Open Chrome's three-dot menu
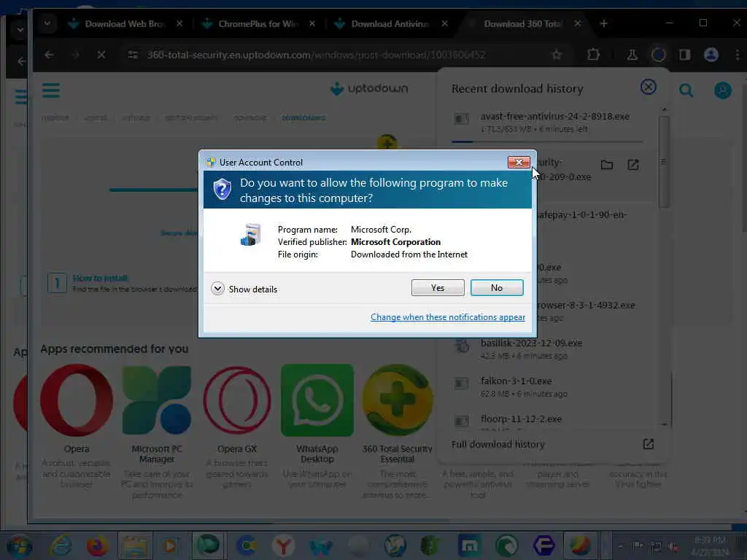The height and width of the screenshot is (560, 747). (x=738, y=55)
